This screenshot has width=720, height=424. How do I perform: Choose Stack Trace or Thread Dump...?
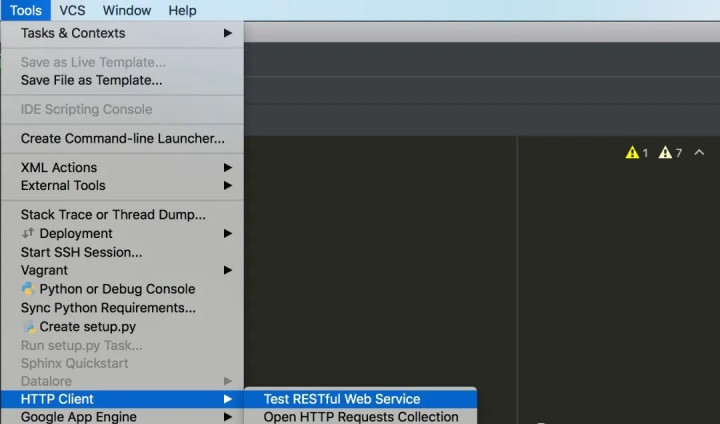(x=122, y=215)
